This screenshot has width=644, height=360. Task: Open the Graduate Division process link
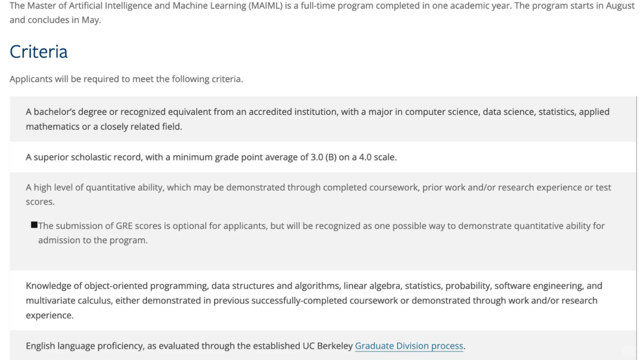[x=408, y=346]
